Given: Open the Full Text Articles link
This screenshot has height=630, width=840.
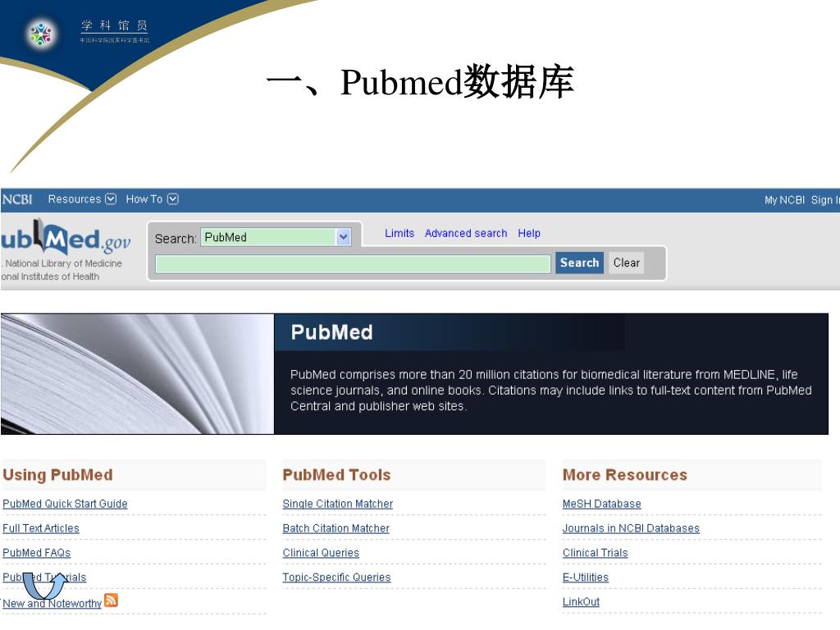Looking at the screenshot, I should pyautogui.click(x=41, y=528).
